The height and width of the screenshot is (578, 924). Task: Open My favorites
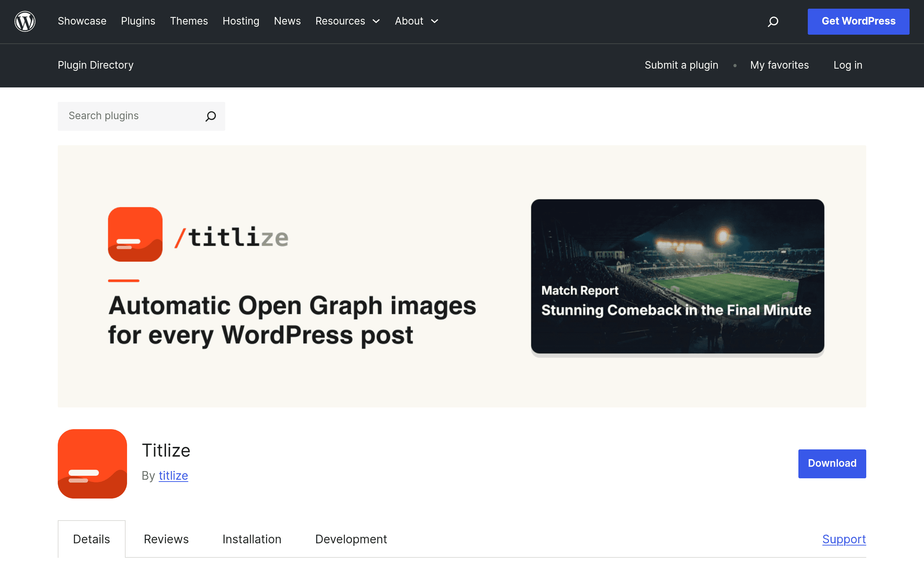click(779, 65)
